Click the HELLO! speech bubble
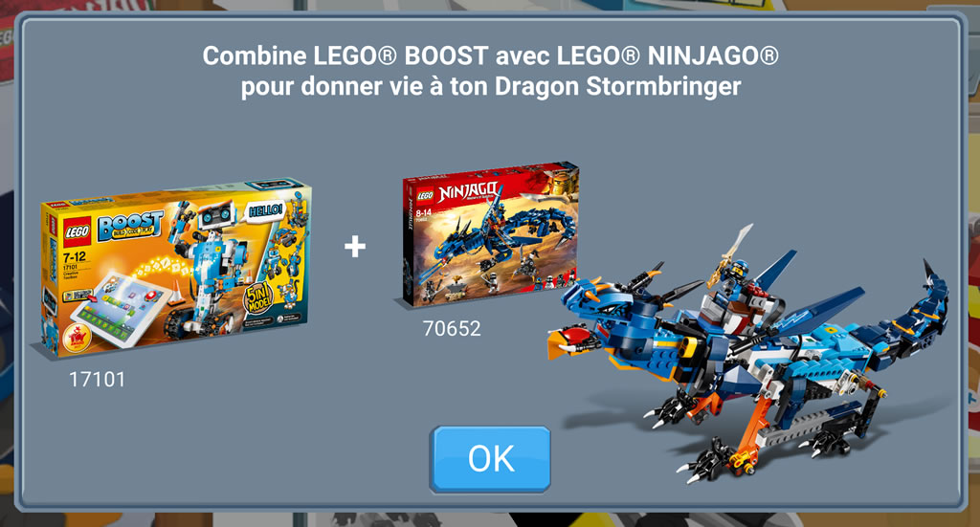 pos(266,210)
